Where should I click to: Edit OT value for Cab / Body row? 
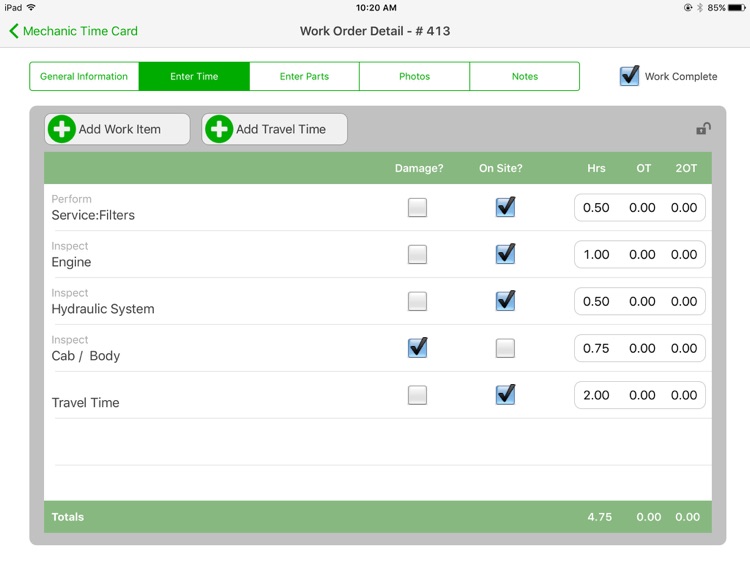pyautogui.click(x=642, y=348)
